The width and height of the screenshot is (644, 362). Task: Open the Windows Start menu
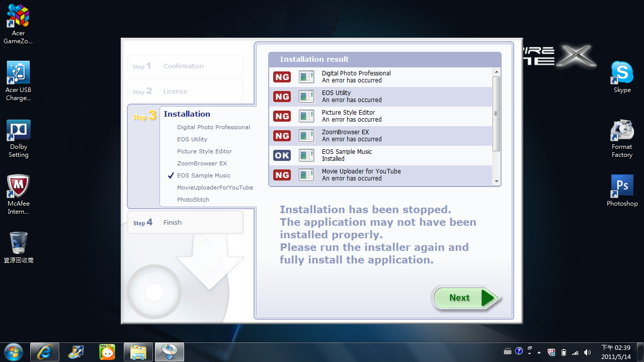click(13, 351)
